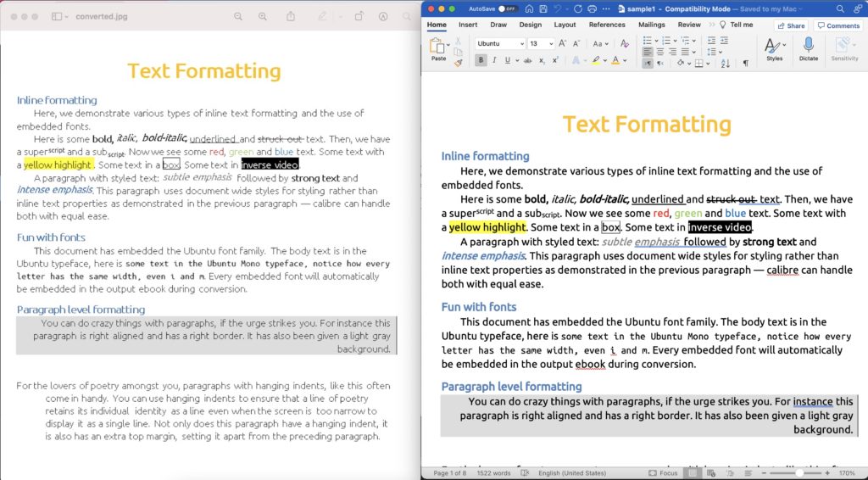868x480 pixels.
Task: Toggle Bold formatting
Action: (x=481, y=60)
